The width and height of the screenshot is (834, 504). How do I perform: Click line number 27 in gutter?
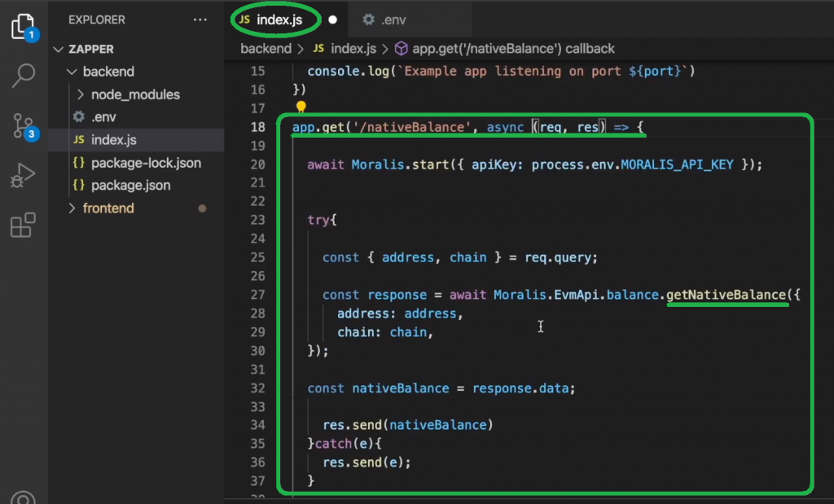258,295
